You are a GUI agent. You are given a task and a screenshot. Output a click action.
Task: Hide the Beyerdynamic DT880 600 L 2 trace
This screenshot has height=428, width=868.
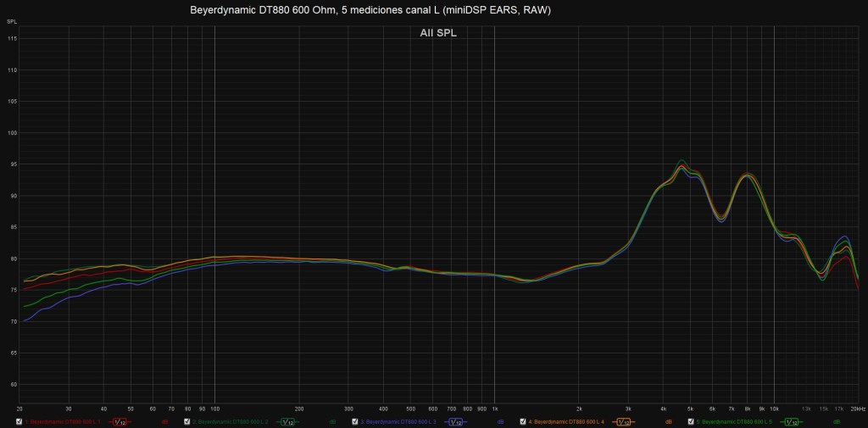click(187, 421)
